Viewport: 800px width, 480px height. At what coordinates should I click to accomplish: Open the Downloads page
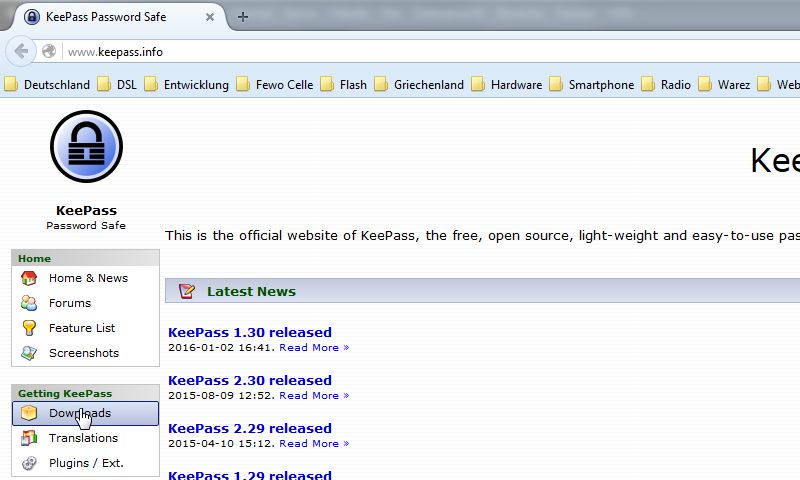pyautogui.click(x=86, y=413)
